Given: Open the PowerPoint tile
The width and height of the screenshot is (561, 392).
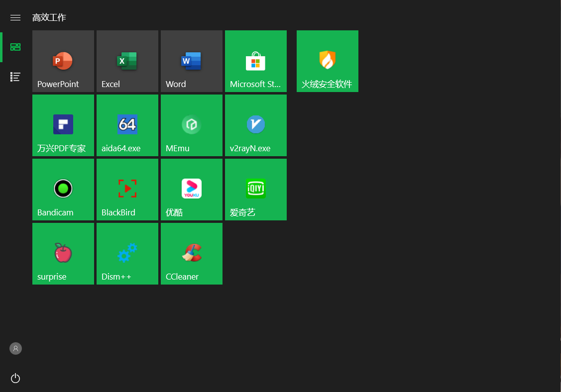Looking at the screenshot, I should 63,61.
